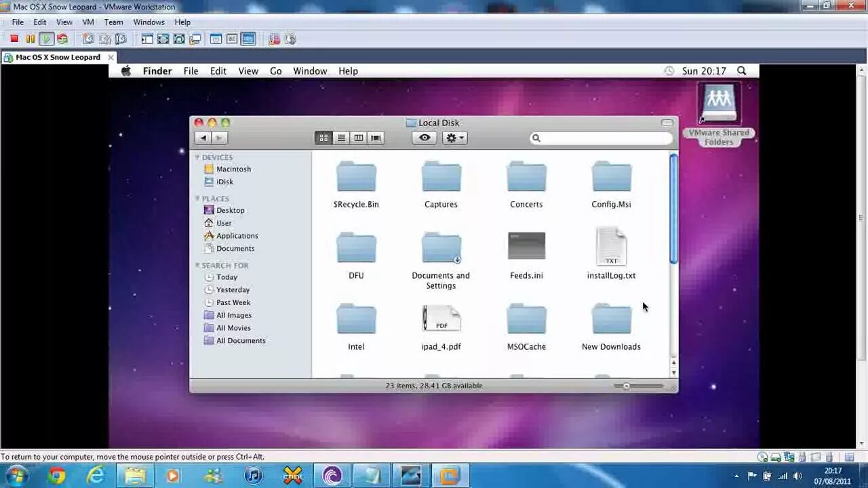This screenshot has width=868, height=488.
Task: Open the Action gear dropdown
Action: [x=454, y=138]
